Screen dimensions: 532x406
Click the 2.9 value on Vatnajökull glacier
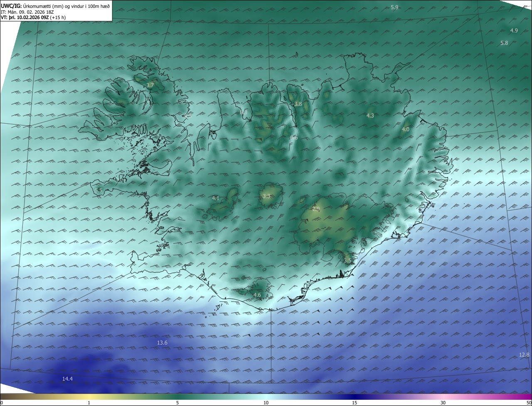[x=316, y=209]
